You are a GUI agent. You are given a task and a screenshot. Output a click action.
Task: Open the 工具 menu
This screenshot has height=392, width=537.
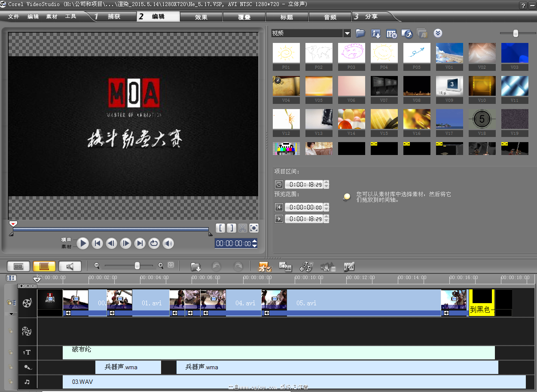71,17
